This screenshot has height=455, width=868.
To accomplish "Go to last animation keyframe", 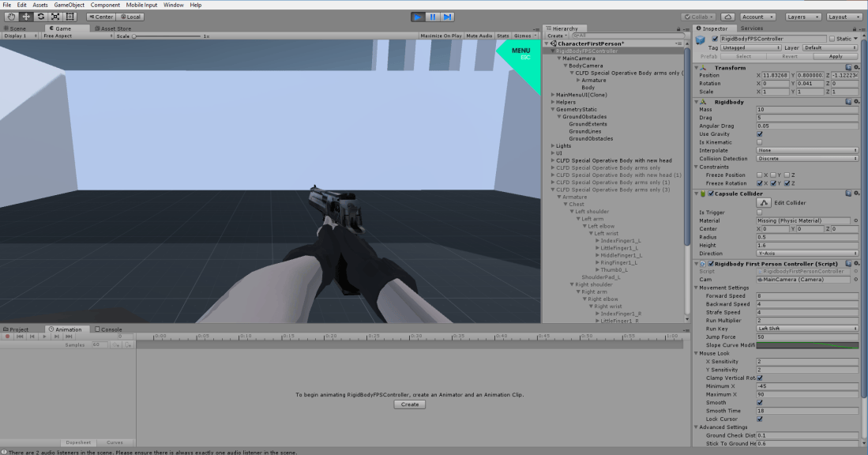I will (69, 337).
